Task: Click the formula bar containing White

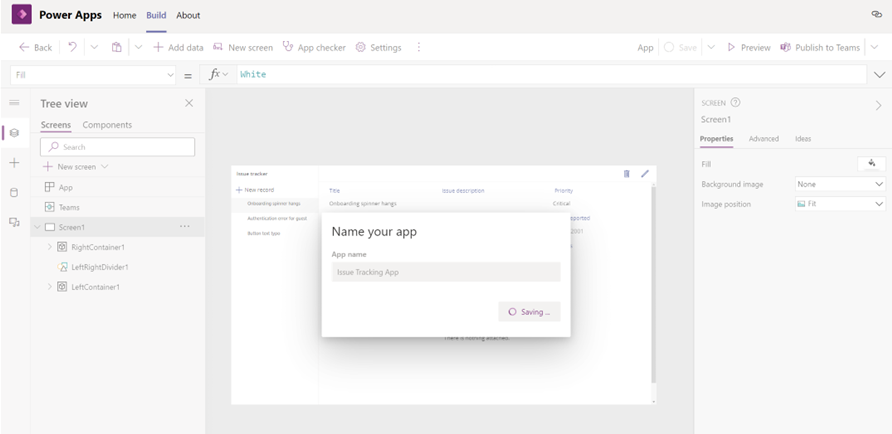Action: [x=551, y=75]
